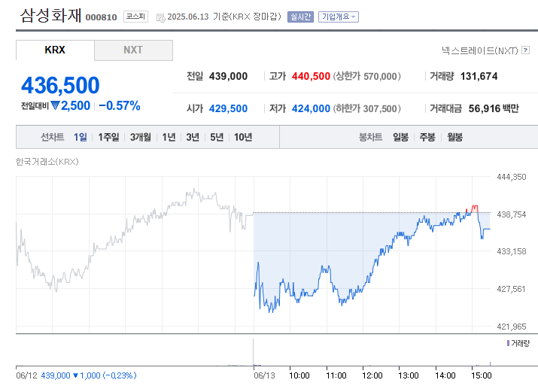538x392 pixels.
Task: Click the 넥스트레이드(NXT) link text
Action: coord(479,50)
